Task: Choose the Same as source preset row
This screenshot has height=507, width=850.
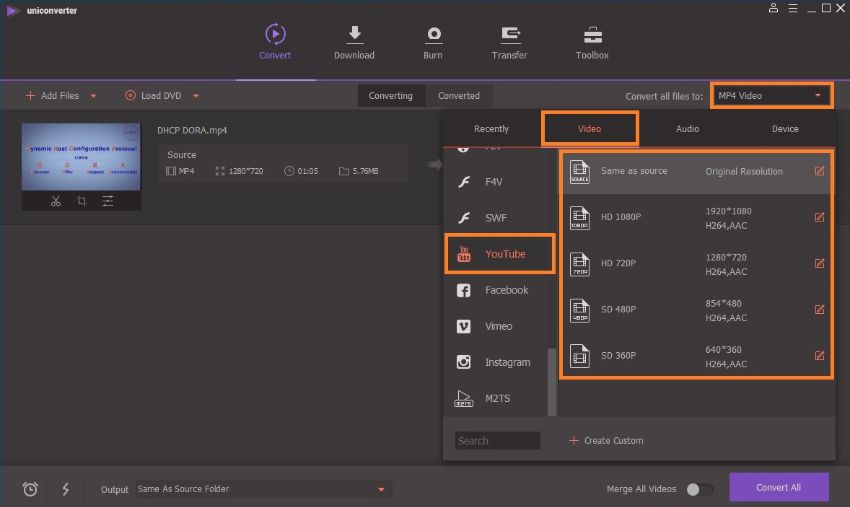Action: (696, 171)
